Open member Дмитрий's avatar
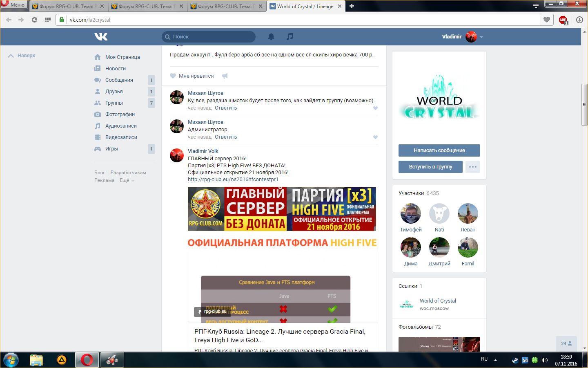Screen dimensions: 588x368 click(x=439, y=247)
